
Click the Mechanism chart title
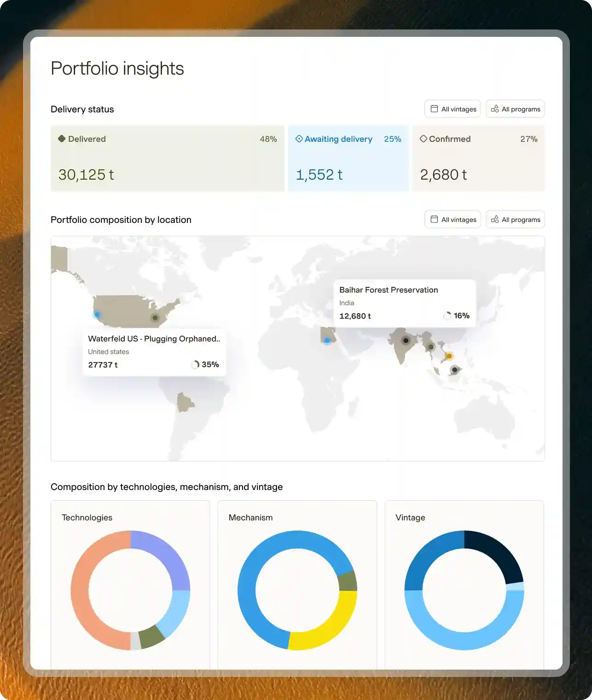250,518
